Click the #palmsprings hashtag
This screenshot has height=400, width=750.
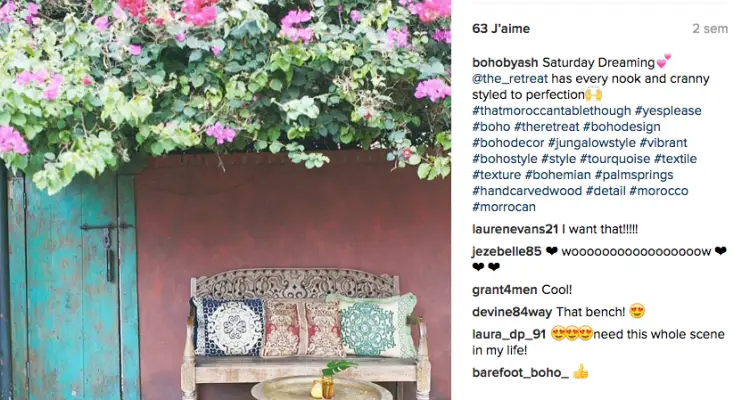pyautogui.click(x=634, y=175)
